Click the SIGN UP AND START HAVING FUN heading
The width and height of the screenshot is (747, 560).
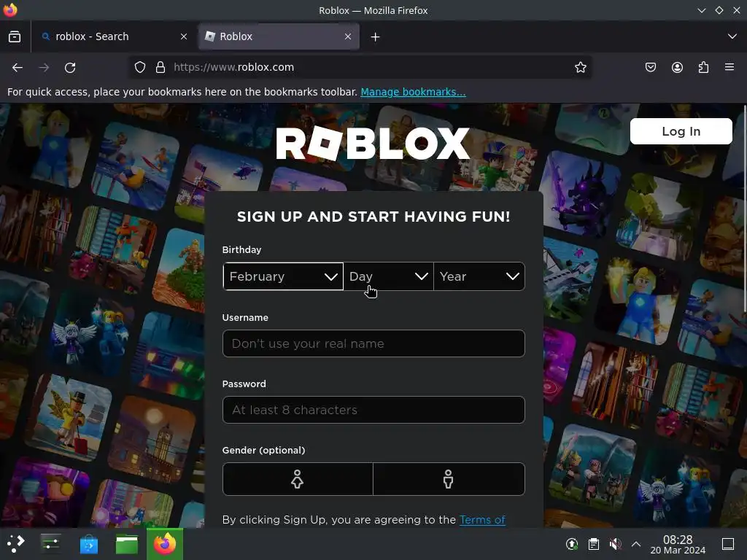pyautogui.click(x=373, y=217)
